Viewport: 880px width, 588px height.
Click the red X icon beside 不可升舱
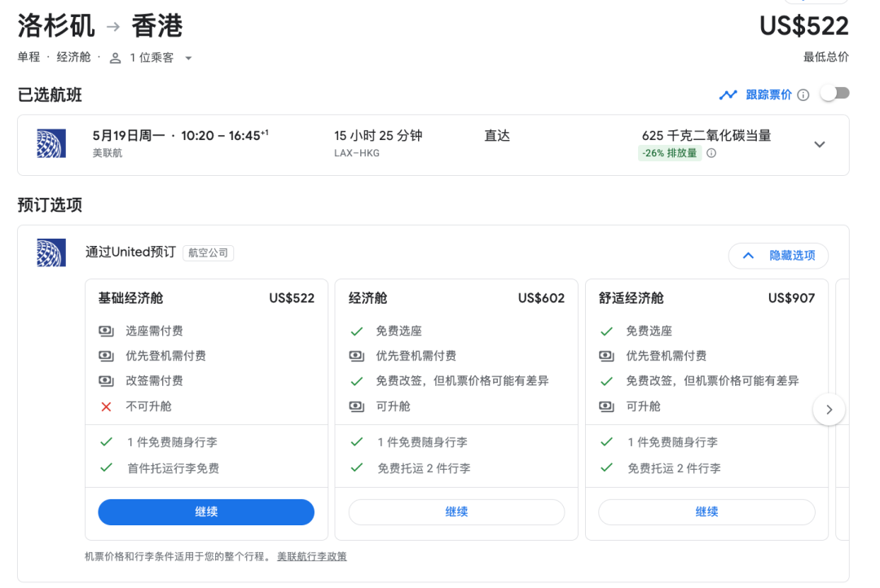tap(106, 406)
